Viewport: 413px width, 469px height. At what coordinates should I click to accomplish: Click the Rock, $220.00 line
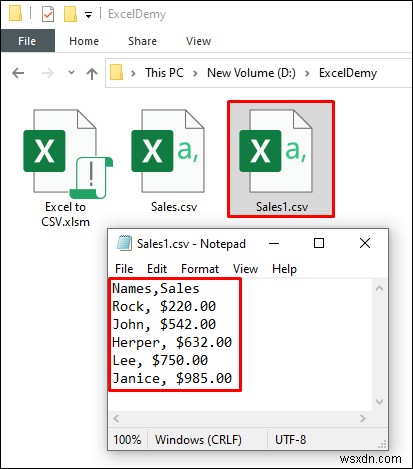click(164, 306)
